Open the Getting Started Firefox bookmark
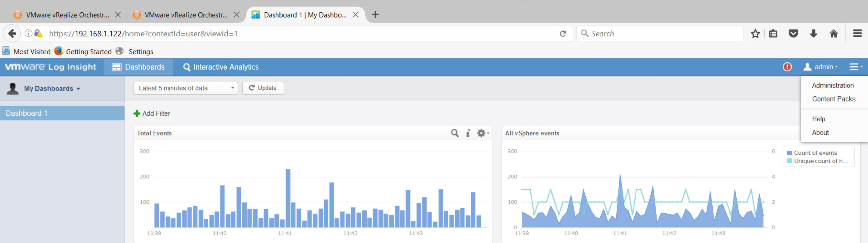This screenshot has height=243, width=868. [x=83, y=51]
